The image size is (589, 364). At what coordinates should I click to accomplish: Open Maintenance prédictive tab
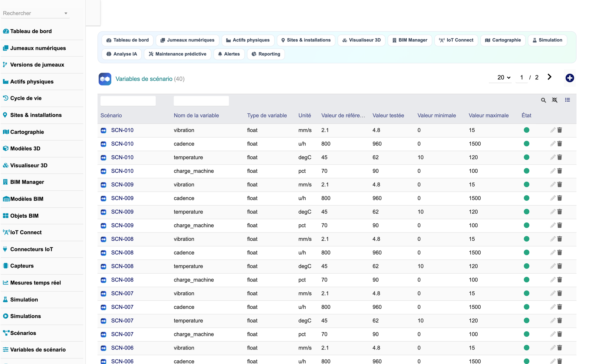(x=178, y=54)
